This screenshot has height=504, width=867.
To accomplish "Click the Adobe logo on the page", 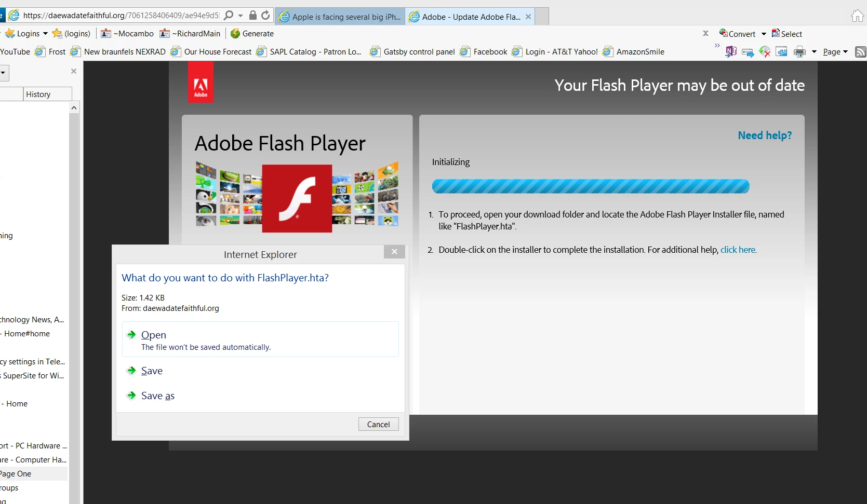I will tap(201, 82).
